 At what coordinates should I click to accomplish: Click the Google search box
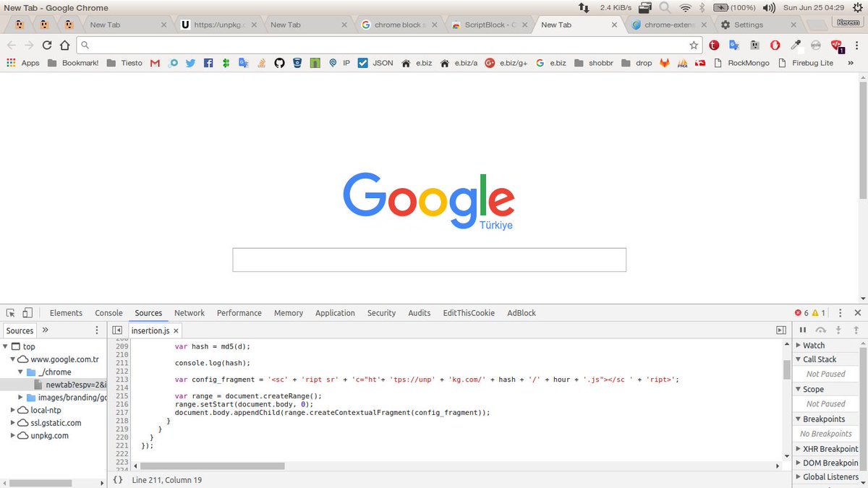[429, 260]
